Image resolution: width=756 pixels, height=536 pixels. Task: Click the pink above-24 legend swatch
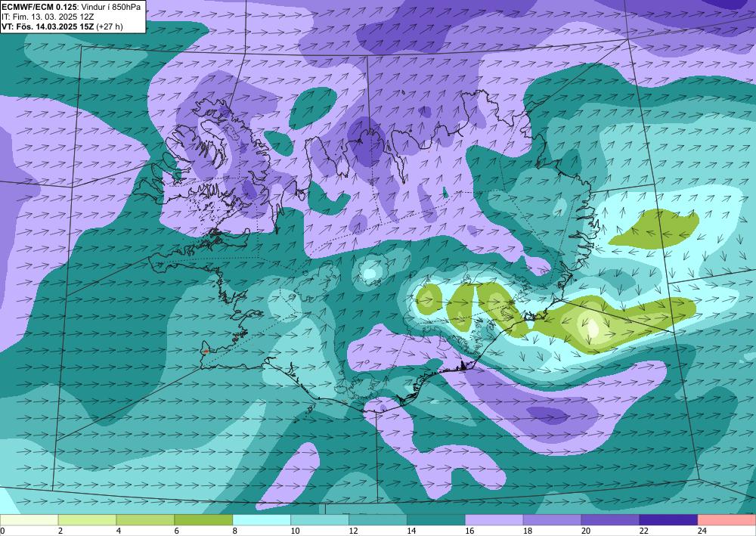[727, 520]
